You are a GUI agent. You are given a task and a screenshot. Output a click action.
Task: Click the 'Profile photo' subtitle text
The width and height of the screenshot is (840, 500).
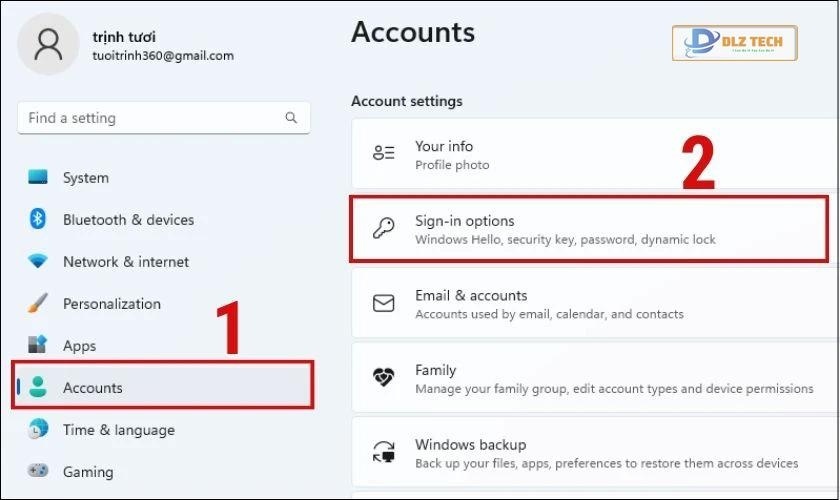click(452, 165)
